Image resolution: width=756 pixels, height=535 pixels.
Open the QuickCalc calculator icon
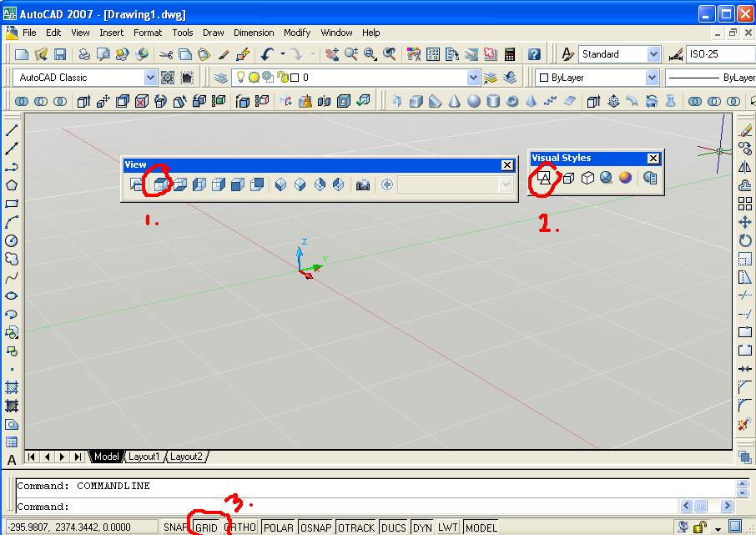[x=510, y=54]
